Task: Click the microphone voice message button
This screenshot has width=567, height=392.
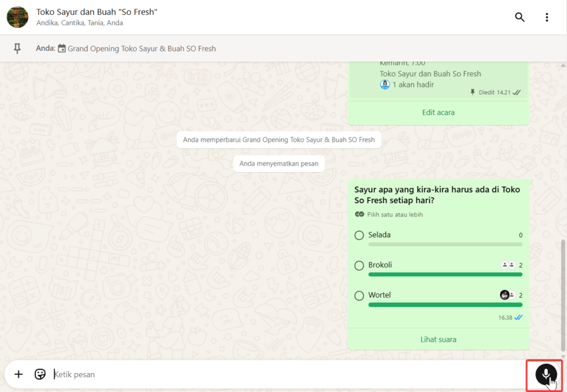Action: [x=545, y=374]
